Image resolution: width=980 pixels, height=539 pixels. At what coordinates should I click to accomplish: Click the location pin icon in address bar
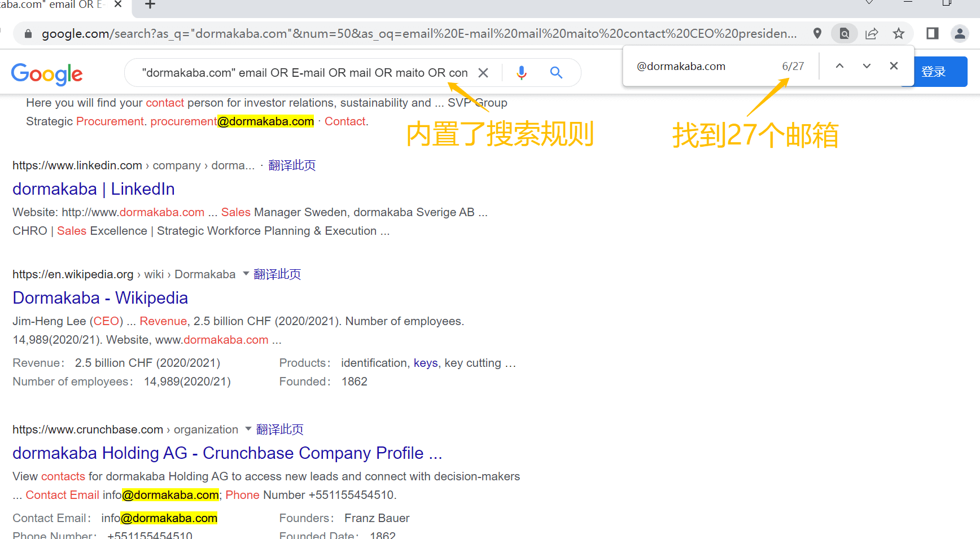(817, 33)
